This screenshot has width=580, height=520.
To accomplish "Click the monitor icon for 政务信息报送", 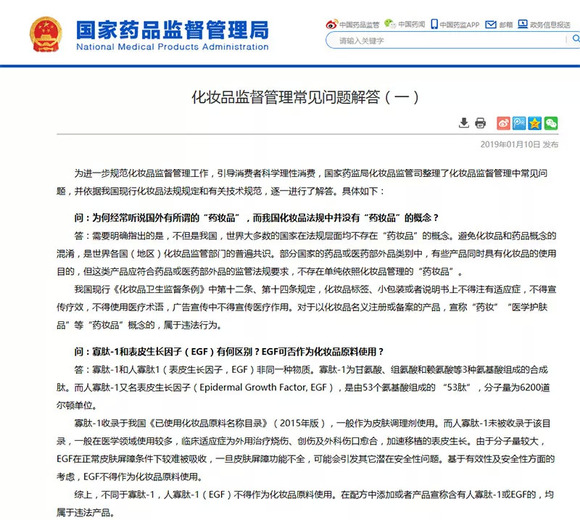I will tap(523, 24).
